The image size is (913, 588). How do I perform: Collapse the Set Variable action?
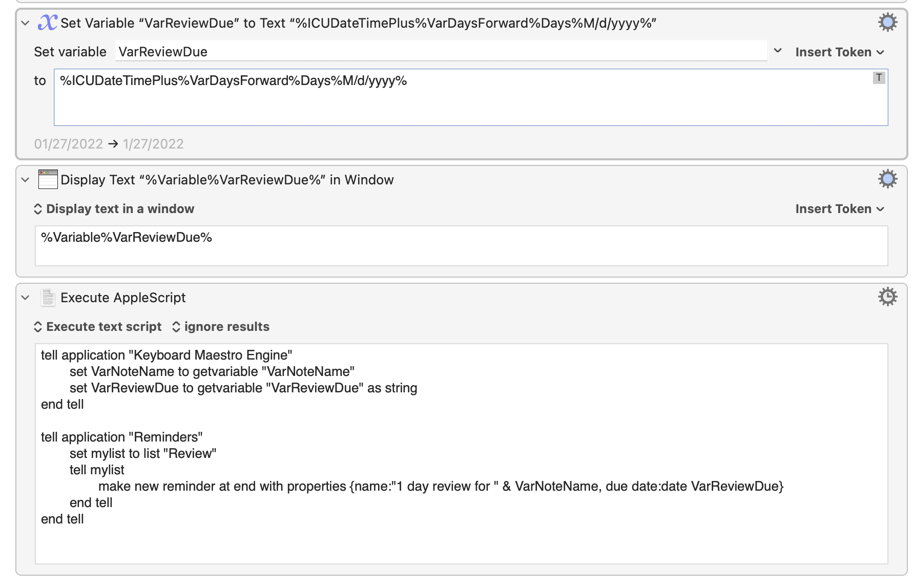[25, 23]
